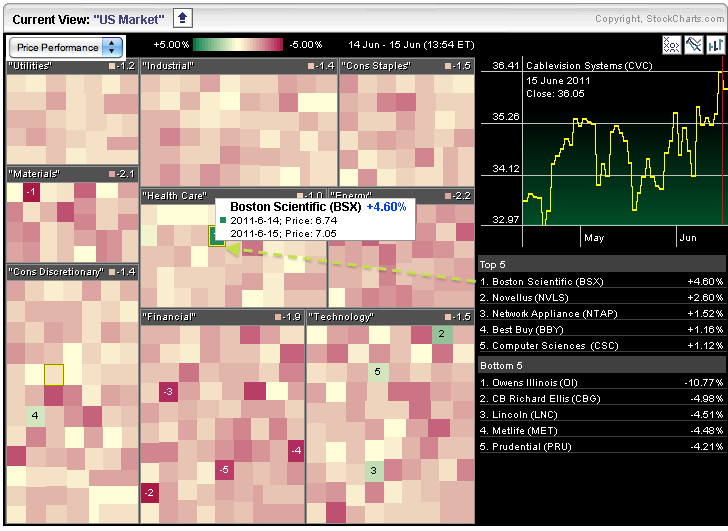728x531 pixels.
Task: Click the up arrow icon beside "US Market"
Action: tap(182, 19)
